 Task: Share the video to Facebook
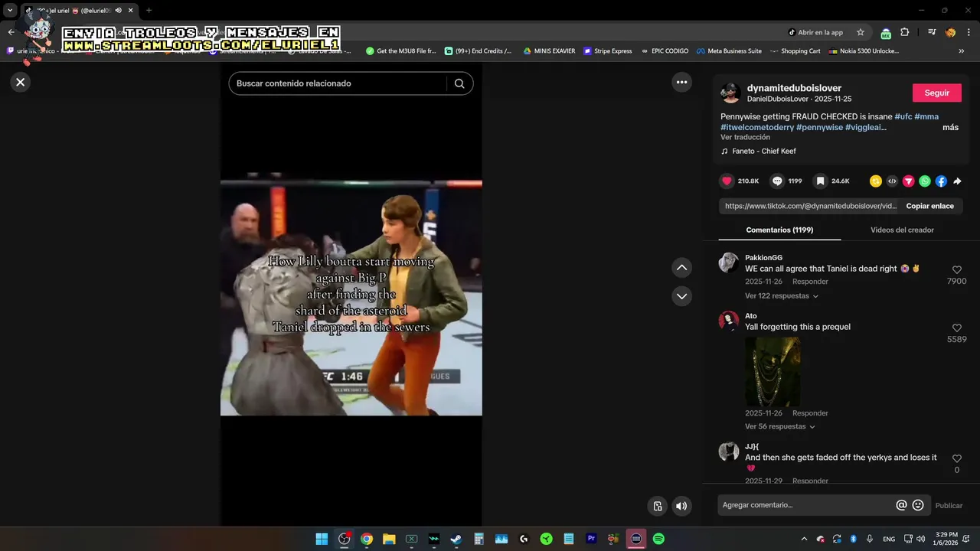pyautogui.click(x=941, y=181)
